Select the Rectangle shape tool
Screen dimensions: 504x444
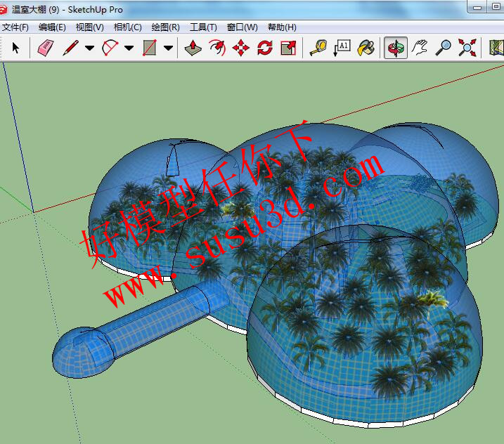click(150, 48)
